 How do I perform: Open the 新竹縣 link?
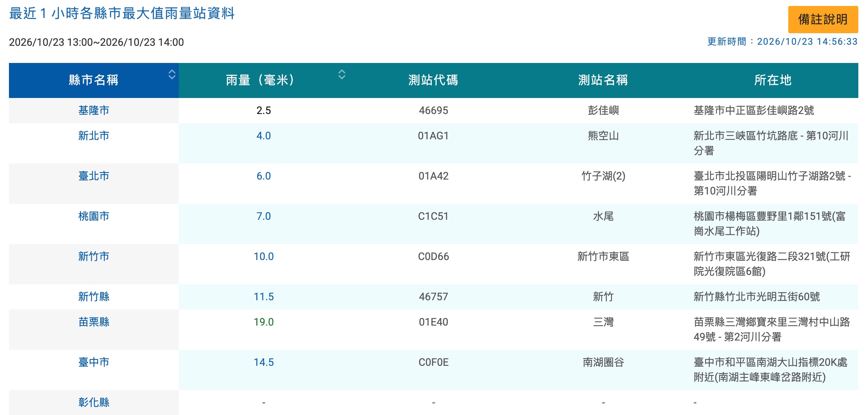[94, 297]
